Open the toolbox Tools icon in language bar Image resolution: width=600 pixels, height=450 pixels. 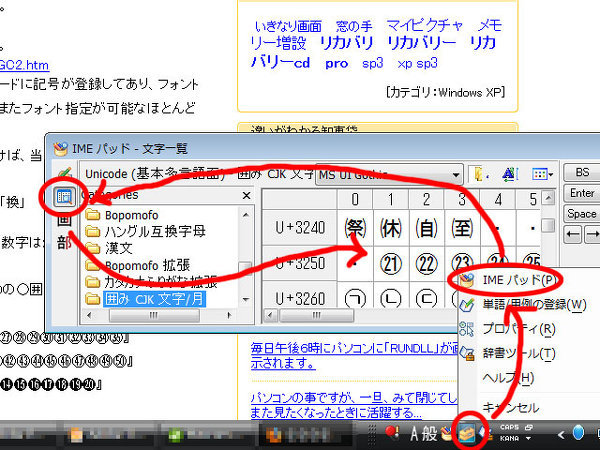point(466,434)
